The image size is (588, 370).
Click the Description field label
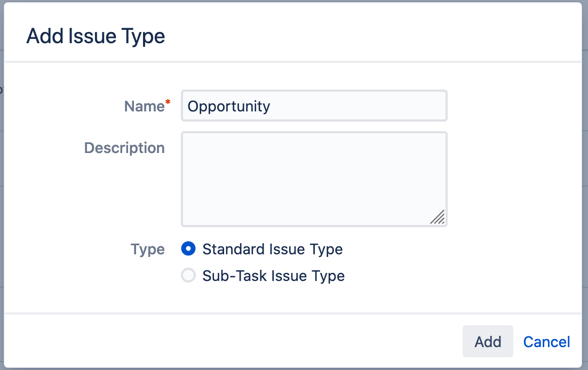(x=124, y=148)
